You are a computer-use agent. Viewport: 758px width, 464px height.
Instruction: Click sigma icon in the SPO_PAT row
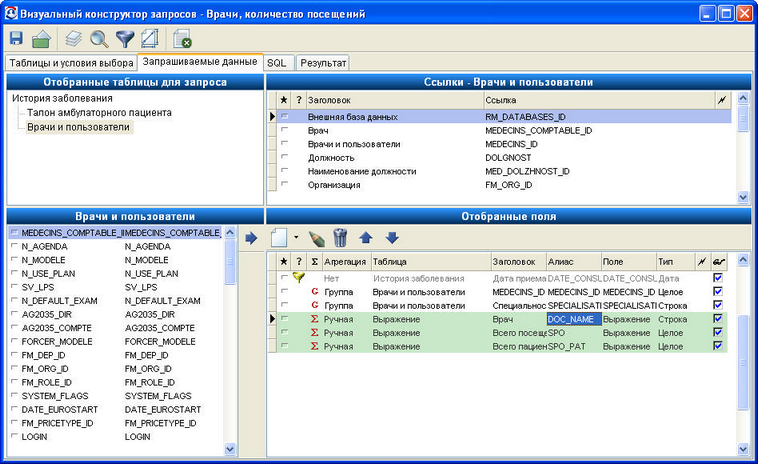314,346
